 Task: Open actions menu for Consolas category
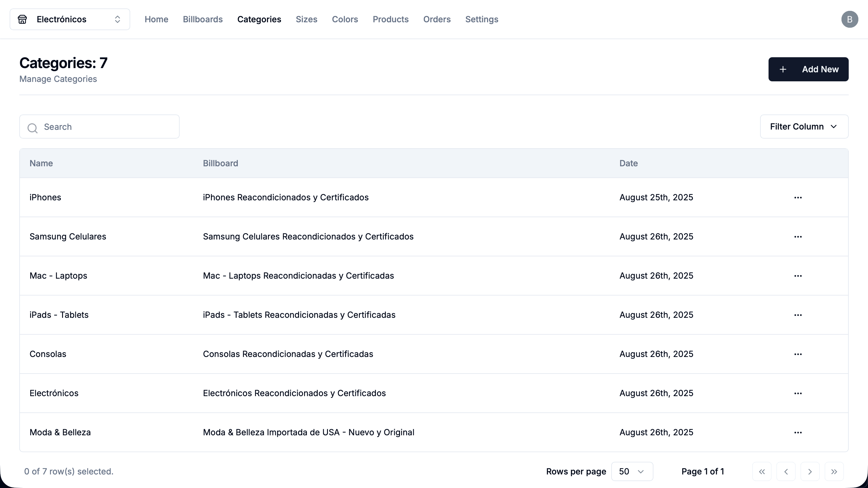(x=797, y=354)
